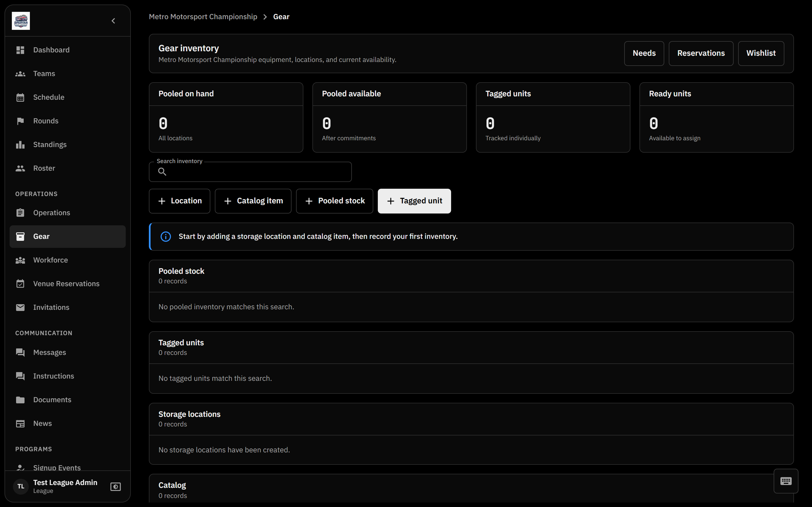Open the Wishlist view
The height and width of the screenshot is (507, 812).
click(761, 53)
